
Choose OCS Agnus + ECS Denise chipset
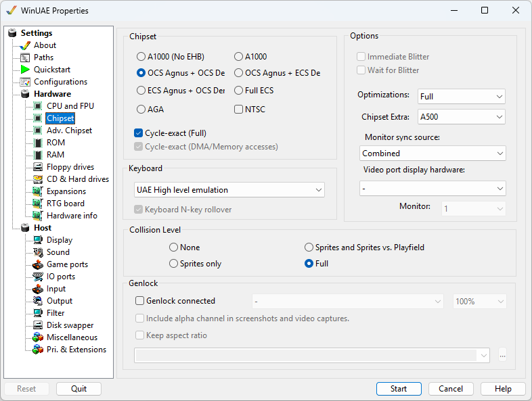(278, 73)
